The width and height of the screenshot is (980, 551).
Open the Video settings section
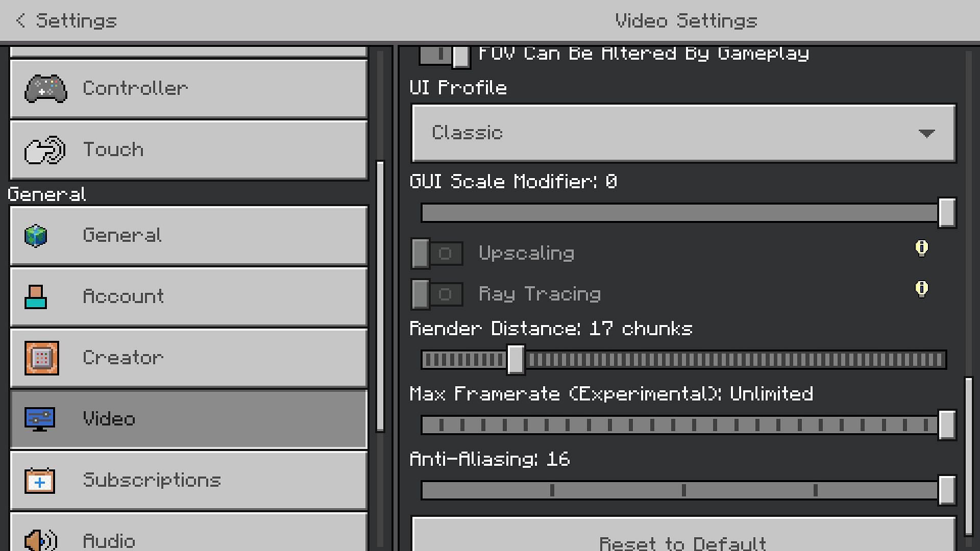tap(188, 418)
